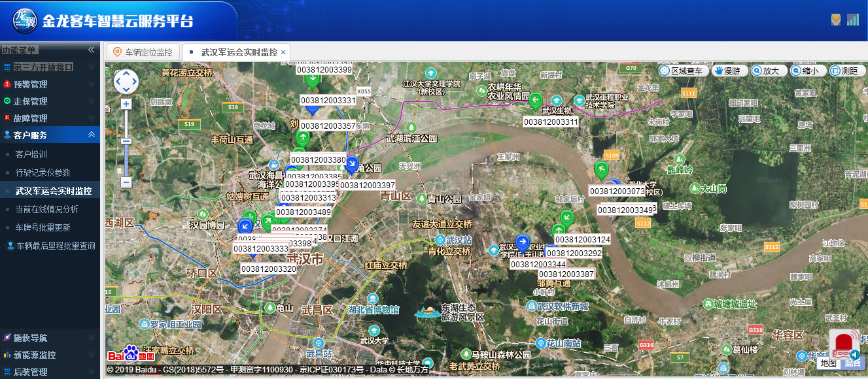The width and height of the screenshot is (868, 379).
Task: Switch to the 车辆定位监控 tab
Action: 143,52
